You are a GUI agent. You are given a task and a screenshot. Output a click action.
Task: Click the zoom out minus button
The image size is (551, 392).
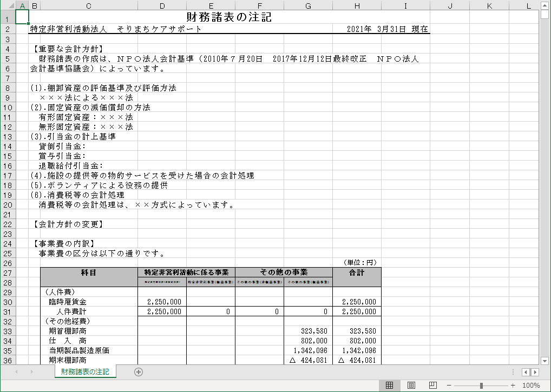(449, 386)
